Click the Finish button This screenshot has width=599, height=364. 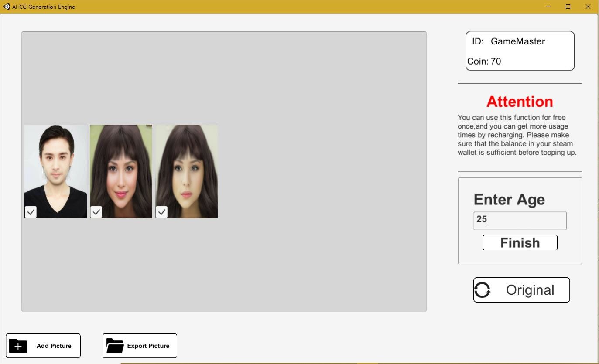pos(520,242)
